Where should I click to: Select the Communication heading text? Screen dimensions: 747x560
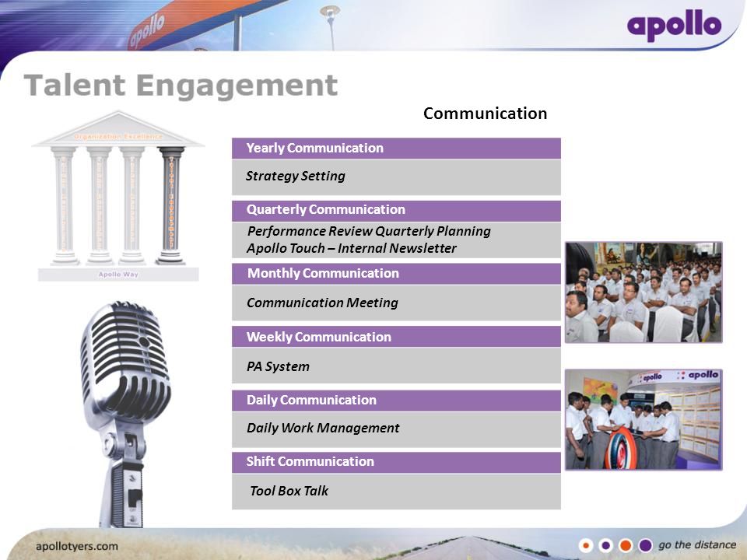485,114
